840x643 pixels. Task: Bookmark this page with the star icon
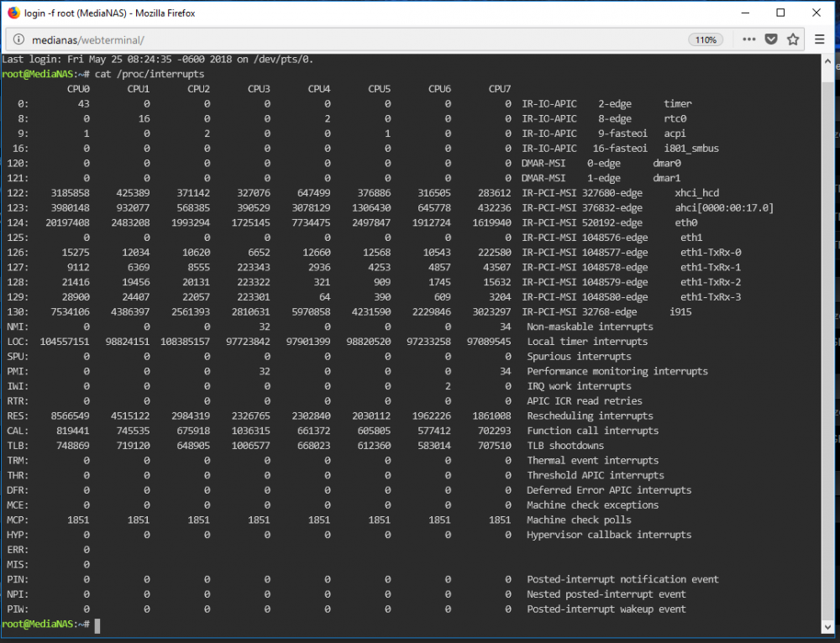tap(793, 39)
